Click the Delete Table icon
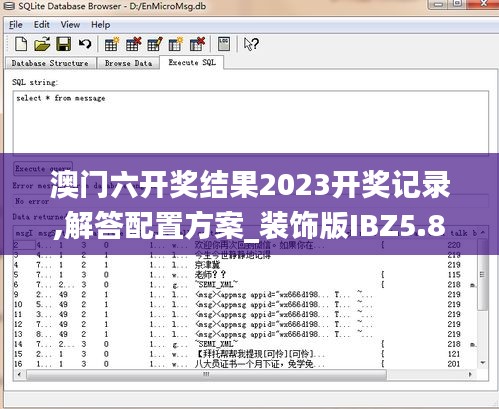Screen dimensions: 499x409 coord(133,44)
